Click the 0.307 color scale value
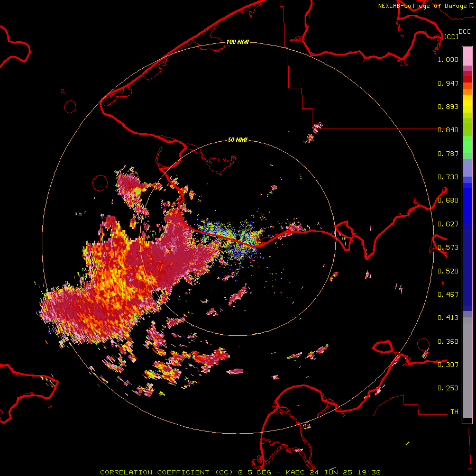 click(448, 365)
